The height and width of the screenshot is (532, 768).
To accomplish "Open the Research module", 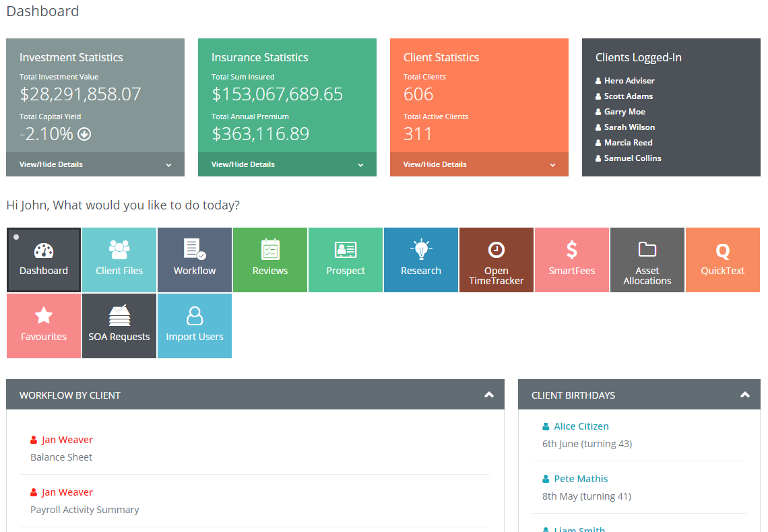I will click(421, 260).
